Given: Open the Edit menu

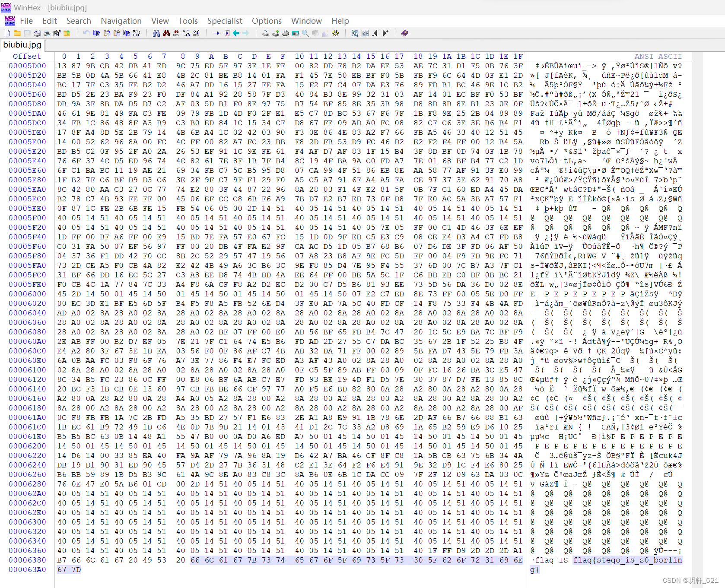Looking at the screenshot, I should point(50,21).
